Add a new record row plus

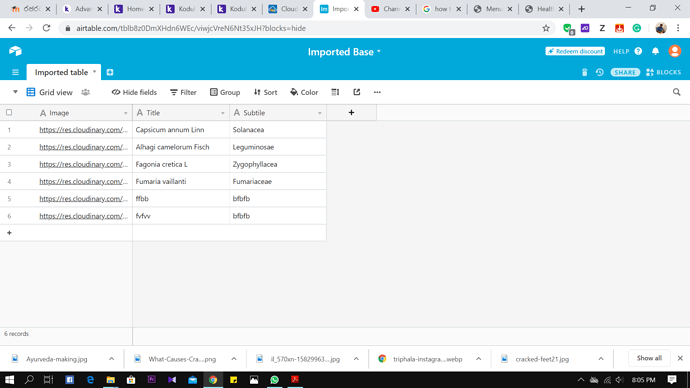[9, 233]
